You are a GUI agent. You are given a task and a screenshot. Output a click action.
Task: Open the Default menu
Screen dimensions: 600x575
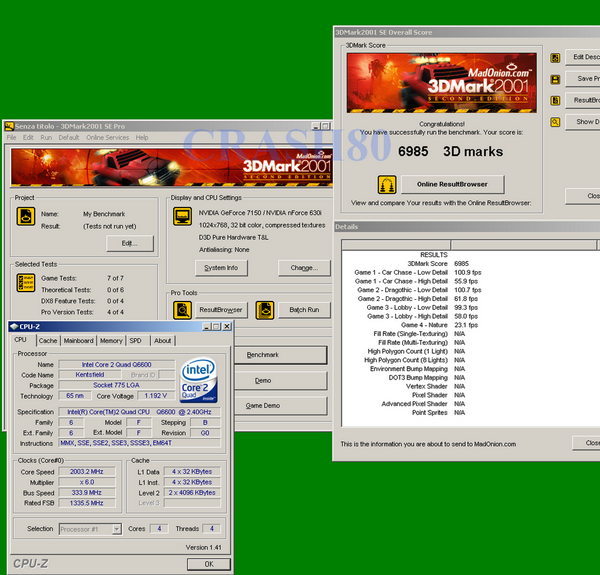[x=68, y=137]
